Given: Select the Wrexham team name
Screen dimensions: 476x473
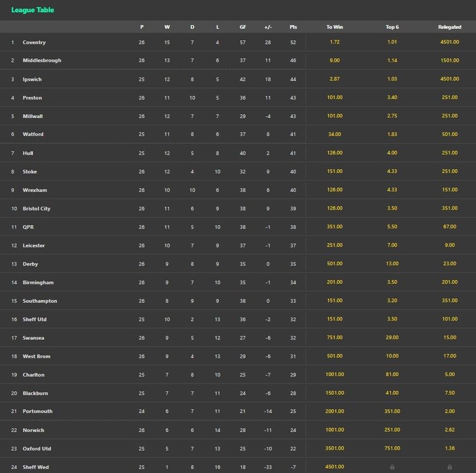Looking at the screenshot, I should tap(35, 190).
